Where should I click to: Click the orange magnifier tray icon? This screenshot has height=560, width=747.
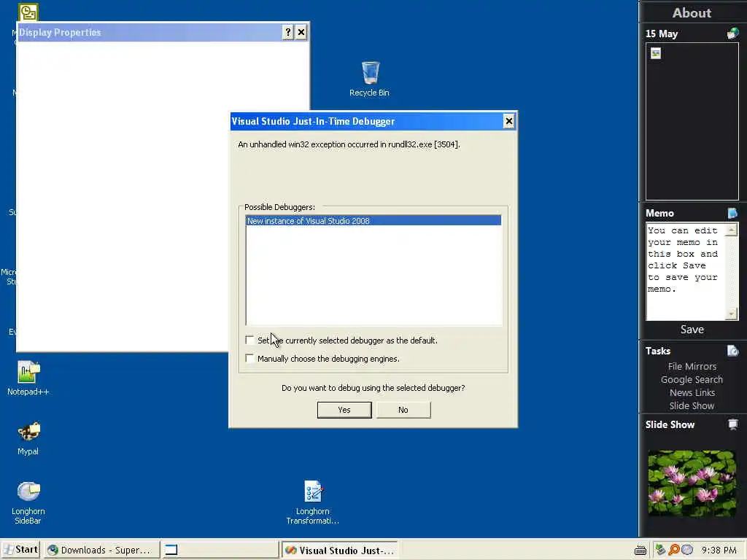pos(673,550)
